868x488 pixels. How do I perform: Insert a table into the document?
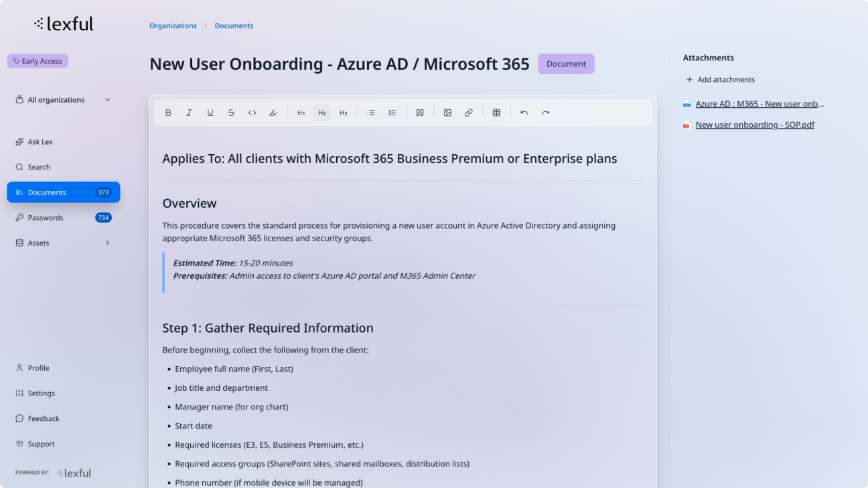point(496,113)
